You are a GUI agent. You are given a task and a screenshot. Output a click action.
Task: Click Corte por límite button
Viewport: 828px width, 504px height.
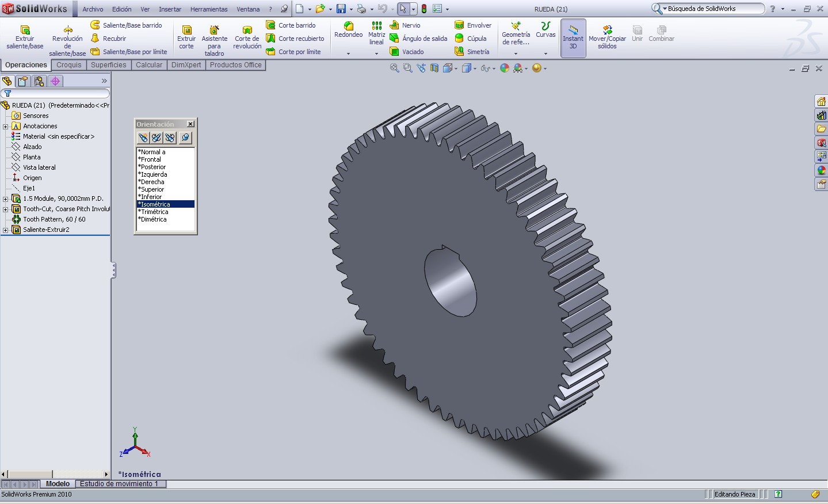[293, 52]
